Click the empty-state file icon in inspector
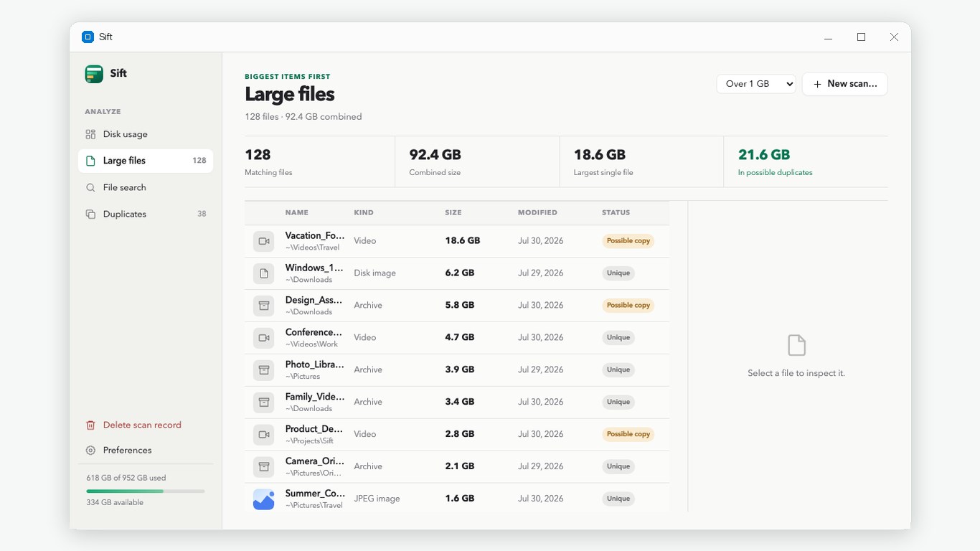 tap(796, 345)
